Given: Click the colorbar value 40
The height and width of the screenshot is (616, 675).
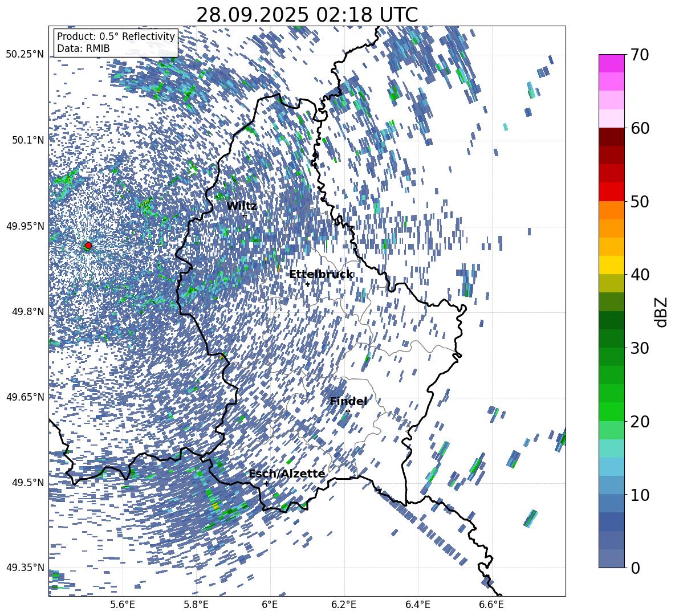Looking at the screenshot, I should coord(640,275).
